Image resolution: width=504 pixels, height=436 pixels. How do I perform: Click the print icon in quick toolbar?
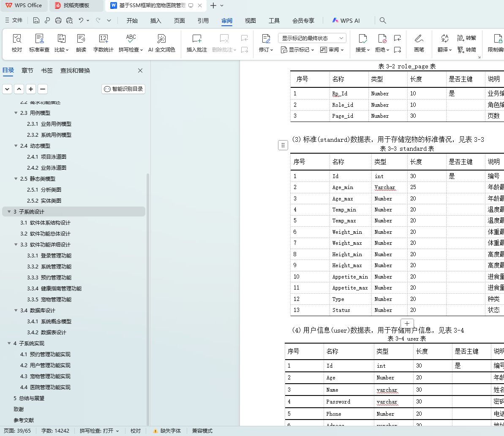click(58, 21)
